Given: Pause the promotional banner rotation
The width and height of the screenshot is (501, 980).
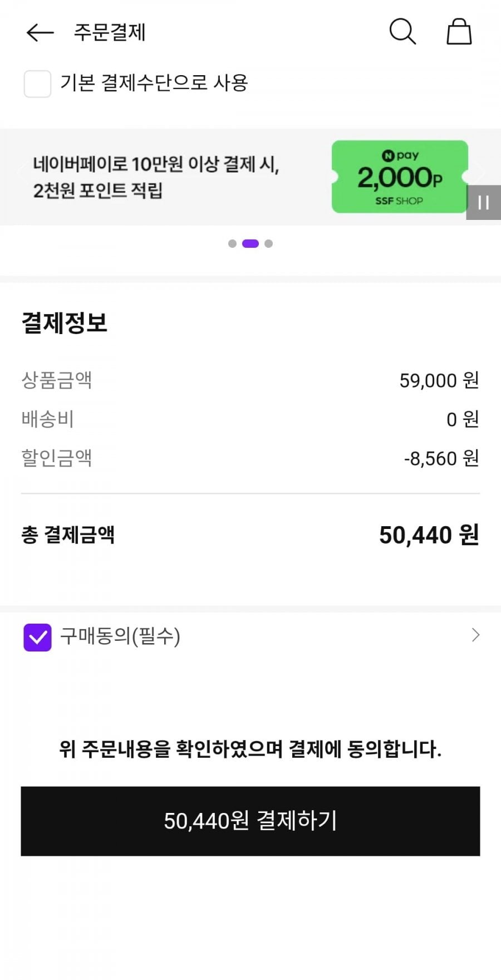Looking at the screenshot, I should (x=483, y=203).
